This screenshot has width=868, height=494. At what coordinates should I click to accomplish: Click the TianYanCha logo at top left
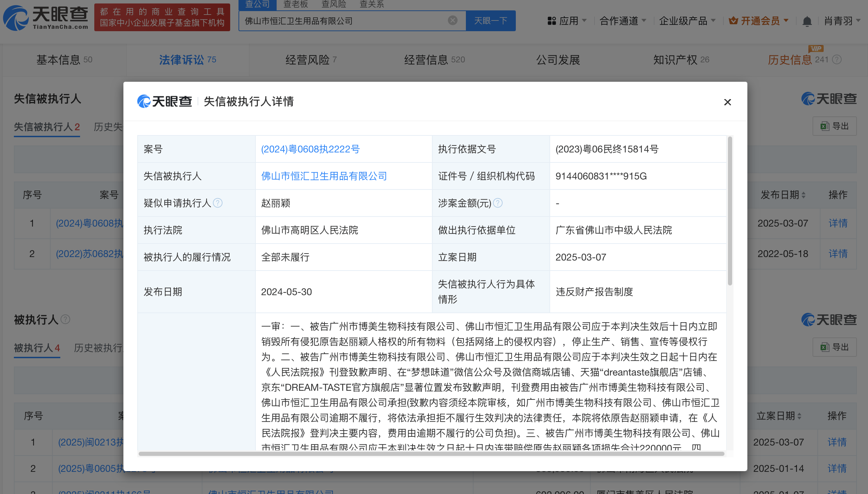(x=45, y=18)
